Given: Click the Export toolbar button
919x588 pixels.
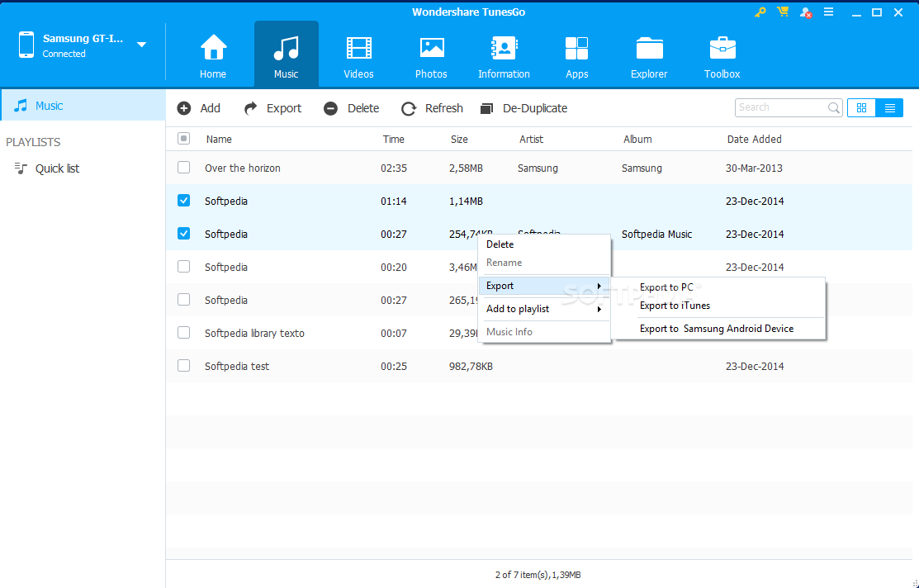Looking at the screenshot, I should pyautogui.click(x=272, y=108).
